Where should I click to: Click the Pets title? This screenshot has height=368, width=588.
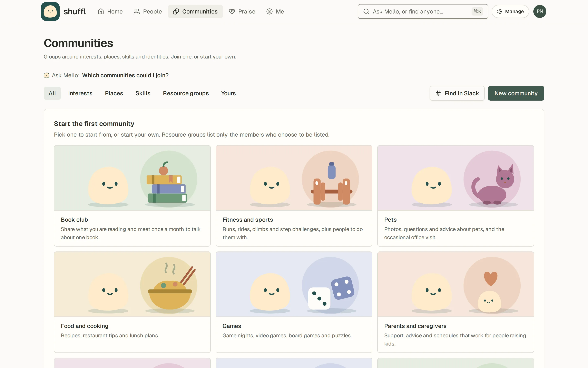[390, 220]
